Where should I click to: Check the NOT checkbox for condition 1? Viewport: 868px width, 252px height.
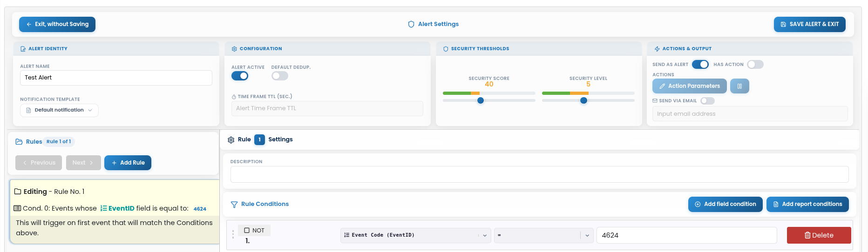247,230
